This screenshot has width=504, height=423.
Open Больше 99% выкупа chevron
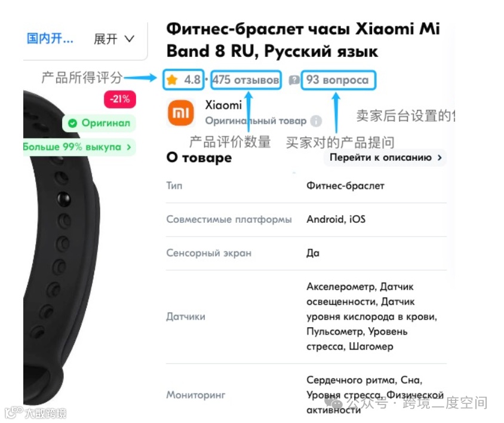tap(129, 147)
